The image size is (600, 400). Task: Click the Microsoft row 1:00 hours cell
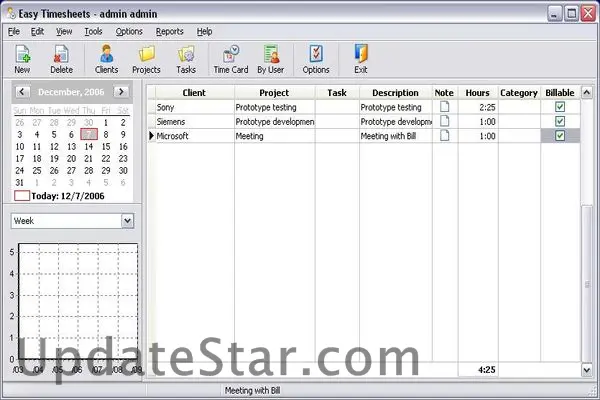pyautogui.click(x=478, y=136)
